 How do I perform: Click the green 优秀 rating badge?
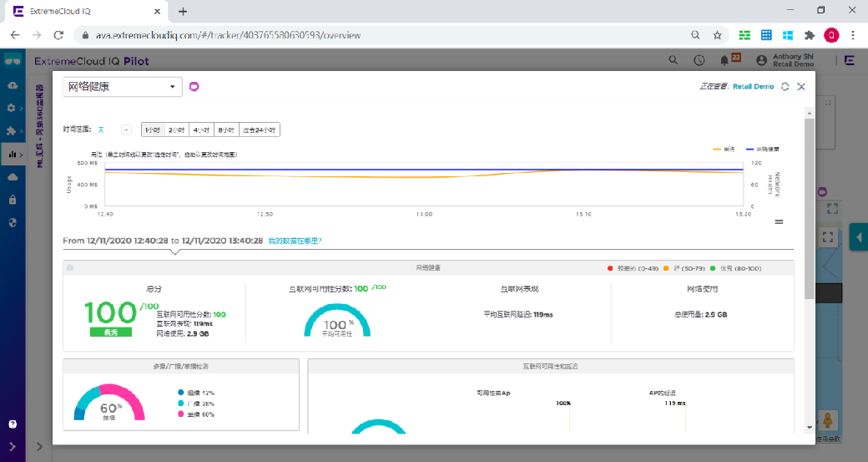(x=111, y=333)
